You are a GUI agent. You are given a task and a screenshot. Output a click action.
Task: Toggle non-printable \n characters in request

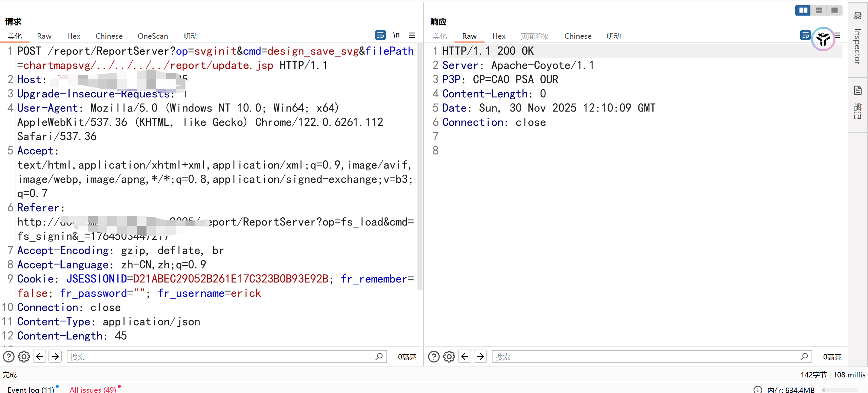tap(396, 35)
